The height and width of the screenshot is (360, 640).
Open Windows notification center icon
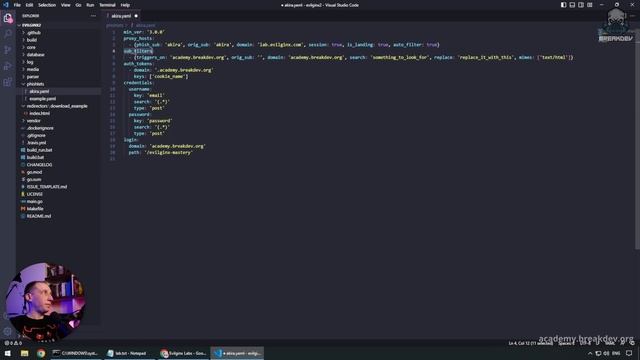tap(629, 353)
